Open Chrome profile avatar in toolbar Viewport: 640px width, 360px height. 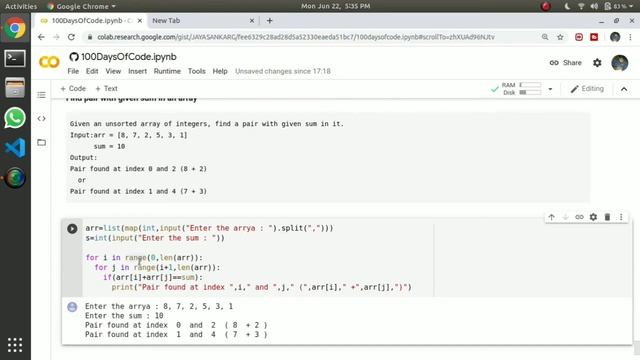(x=615, y=37)
